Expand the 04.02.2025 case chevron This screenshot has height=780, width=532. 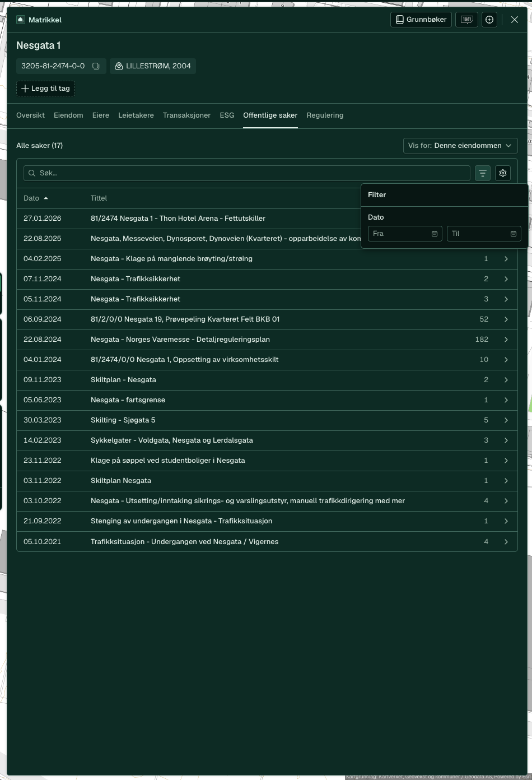(x=506, y=259)
